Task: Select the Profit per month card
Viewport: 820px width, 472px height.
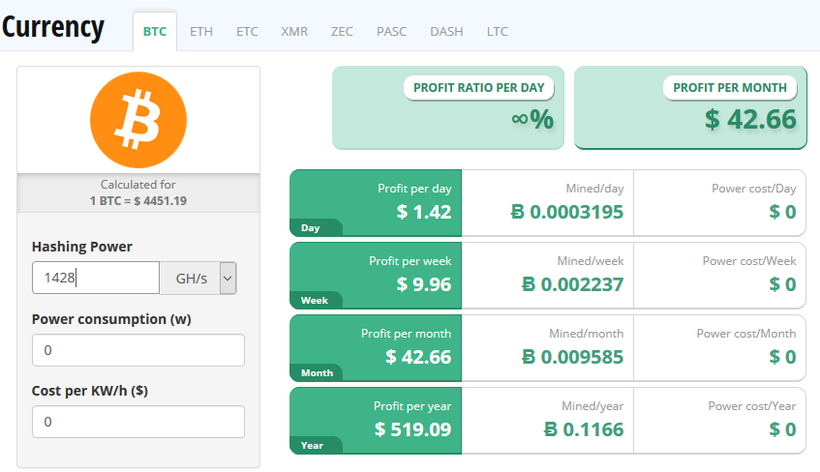Action: [375, 348]
